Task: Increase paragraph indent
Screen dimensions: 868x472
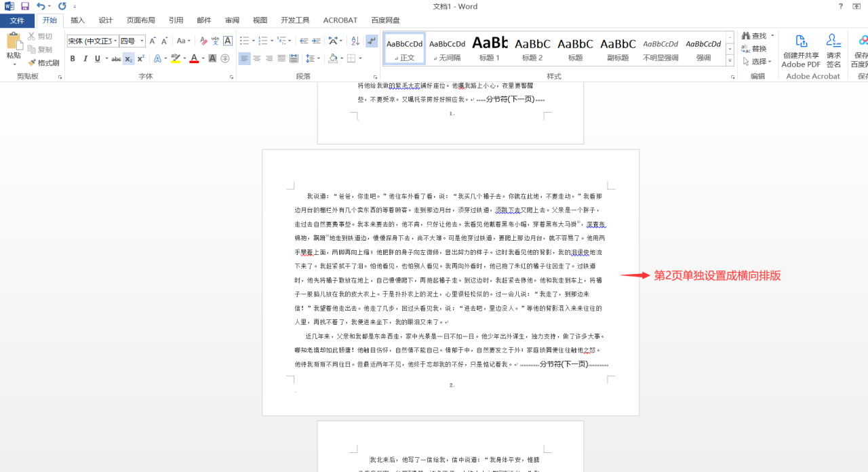Action: (x=317, y=41)
